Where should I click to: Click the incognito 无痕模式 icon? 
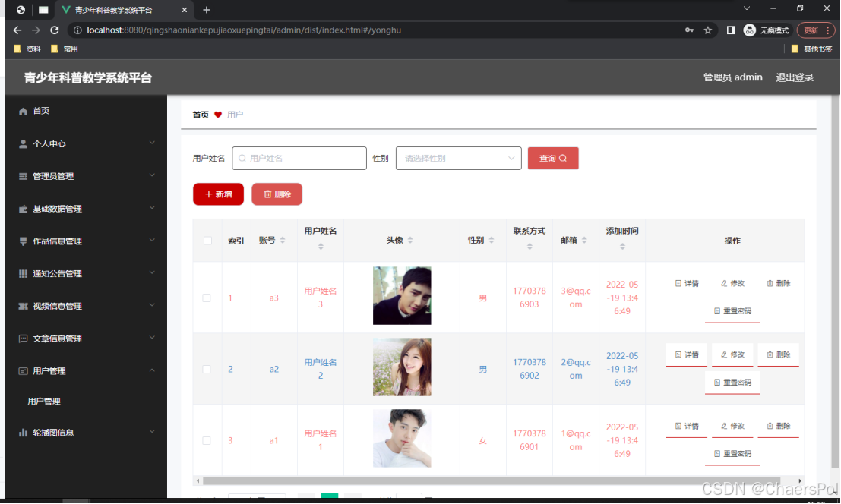coord(749,30)
